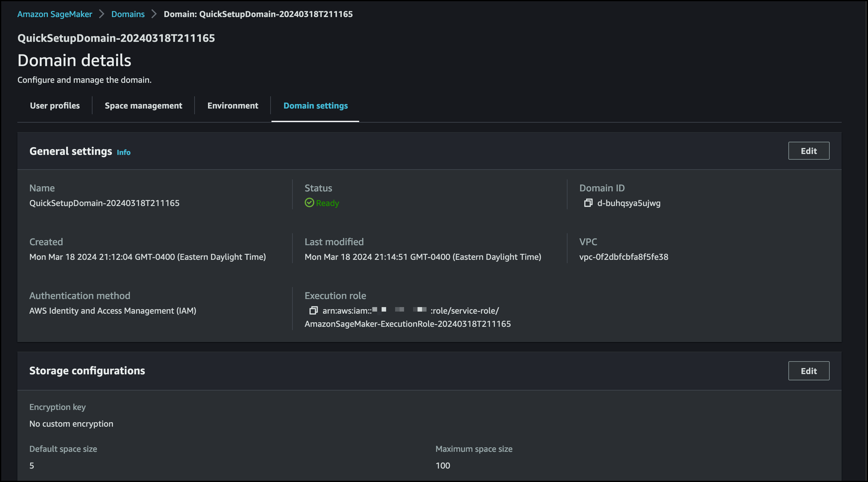This screenshot has height=482, width=868.
Task: Click the General settings section heading
Action: pos(71,151)
